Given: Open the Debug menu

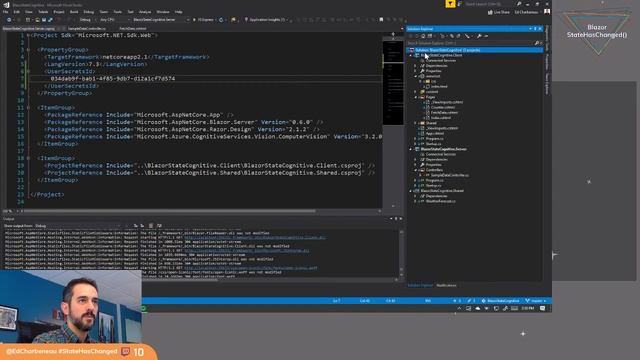Looking at the screenshot, I should 89,12.
